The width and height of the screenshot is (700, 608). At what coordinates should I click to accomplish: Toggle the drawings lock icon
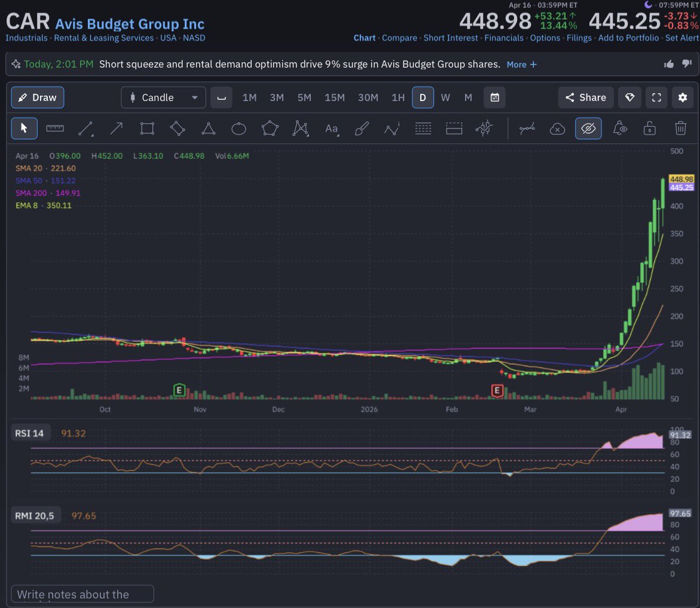click(650, 129)
